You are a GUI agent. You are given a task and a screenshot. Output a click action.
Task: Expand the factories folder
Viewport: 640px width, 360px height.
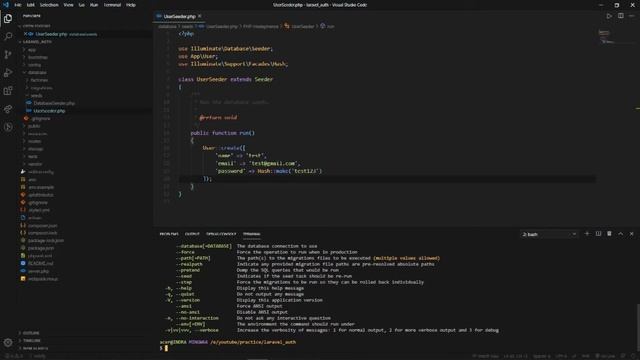[x=39, y=80]
